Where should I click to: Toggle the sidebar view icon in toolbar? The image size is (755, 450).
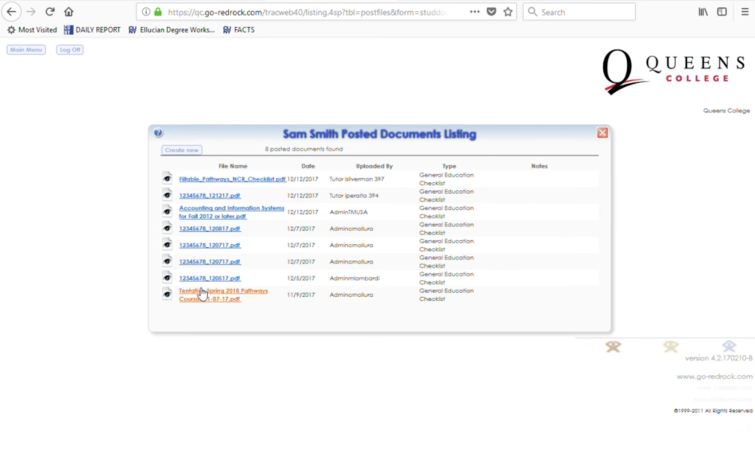(x=722, y=12)
